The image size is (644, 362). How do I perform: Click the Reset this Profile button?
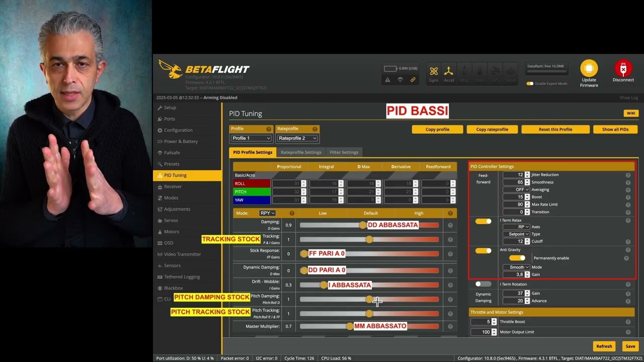point(555,129)
